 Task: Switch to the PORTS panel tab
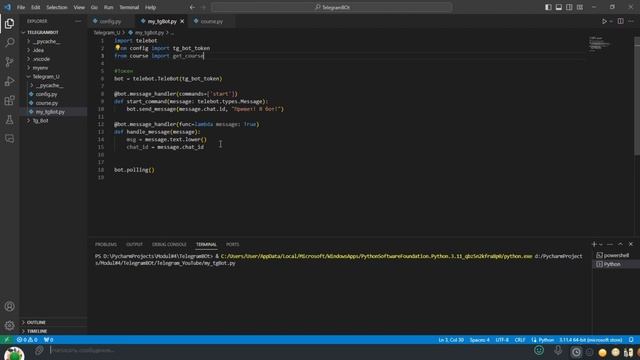(x=232, y=244)
